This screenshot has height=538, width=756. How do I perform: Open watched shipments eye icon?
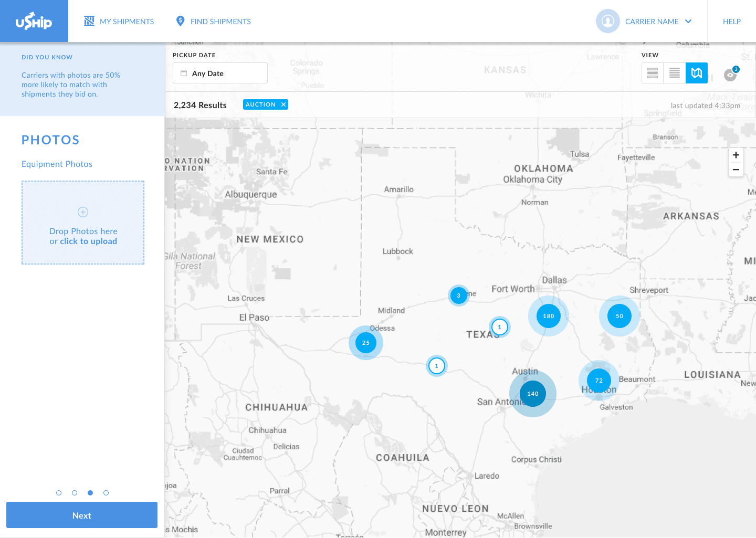(x=730, y=75)
